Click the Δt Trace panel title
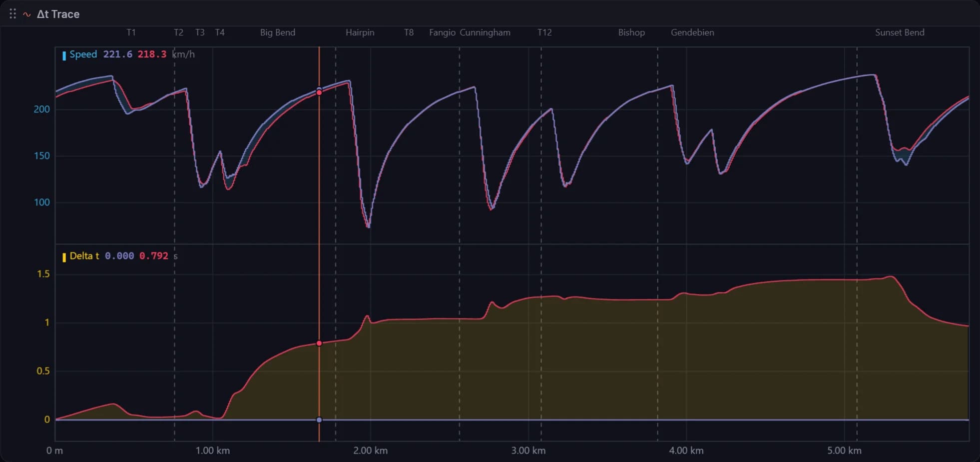 (x=58, y=14)
